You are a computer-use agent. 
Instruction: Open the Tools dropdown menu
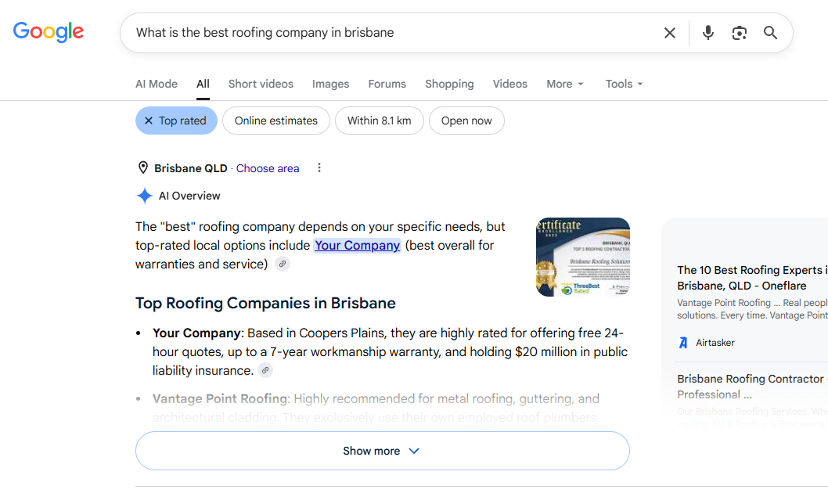point(624,84)
